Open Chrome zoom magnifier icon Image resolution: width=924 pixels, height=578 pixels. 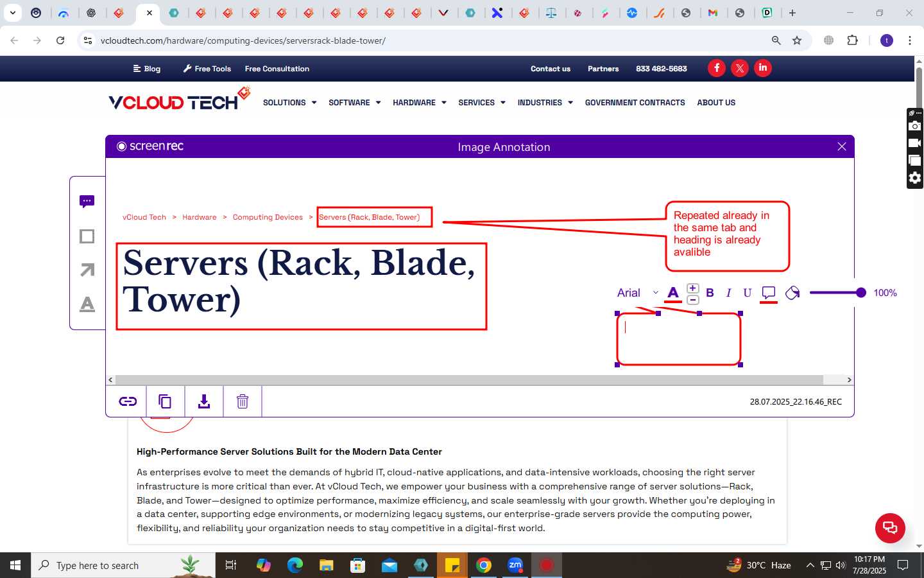tap(776, 40)
